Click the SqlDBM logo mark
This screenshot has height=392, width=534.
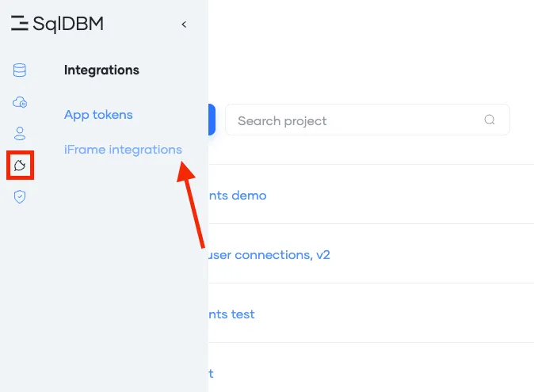pyautogui.click(x=20, y=25)
